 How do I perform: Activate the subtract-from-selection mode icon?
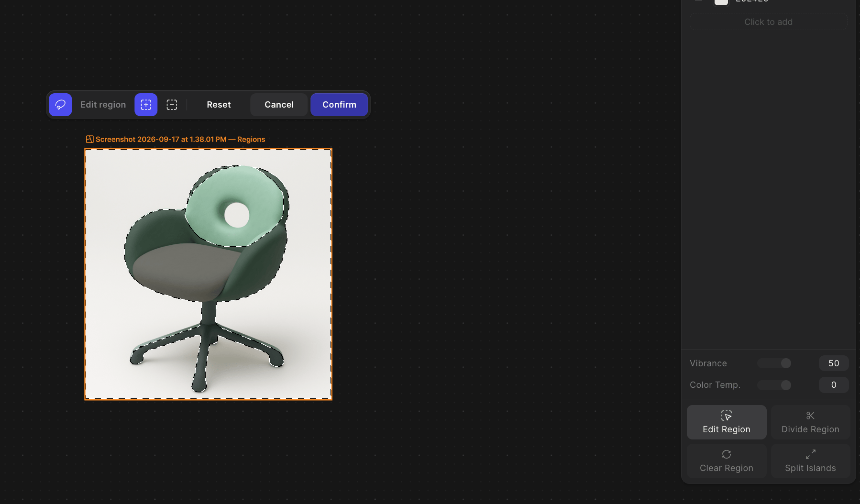pyautogui.click(x=172, y=105)
